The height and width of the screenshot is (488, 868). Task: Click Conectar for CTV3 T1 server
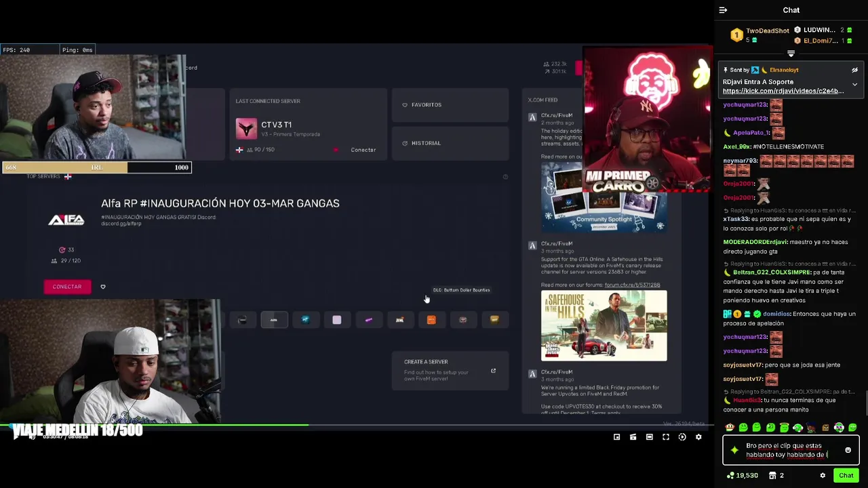(x=363, y=150)
